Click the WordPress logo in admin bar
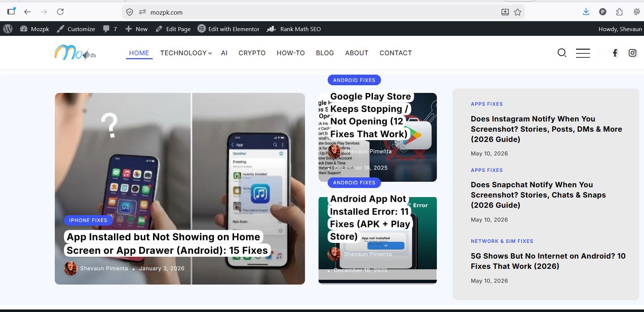 8,29
